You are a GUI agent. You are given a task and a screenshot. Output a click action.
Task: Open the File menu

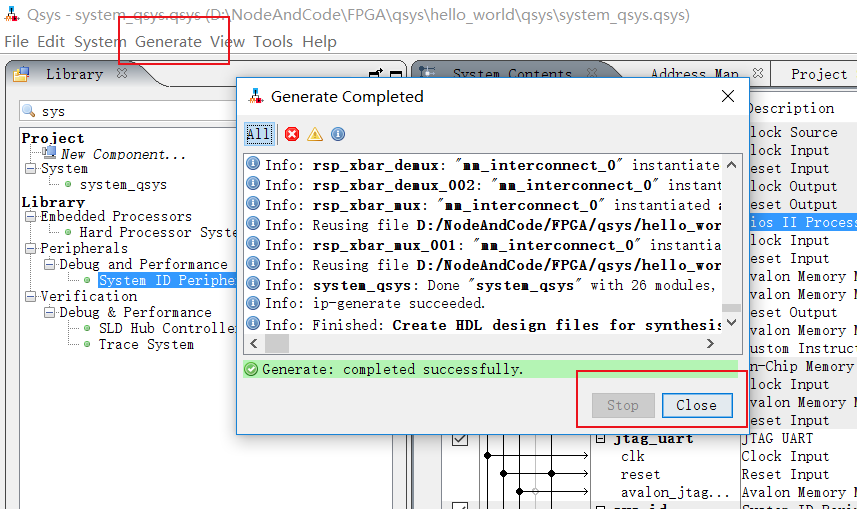coord(16,42)
